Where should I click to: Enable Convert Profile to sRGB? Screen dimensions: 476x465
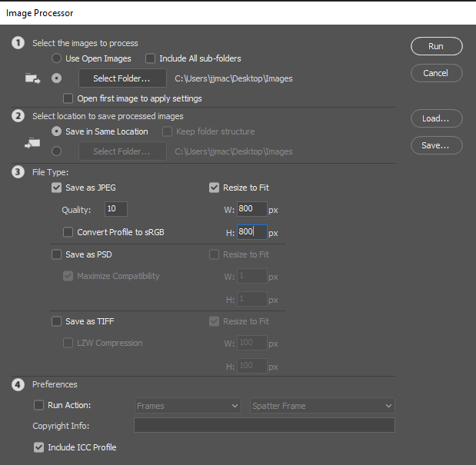tap(68, 232)
